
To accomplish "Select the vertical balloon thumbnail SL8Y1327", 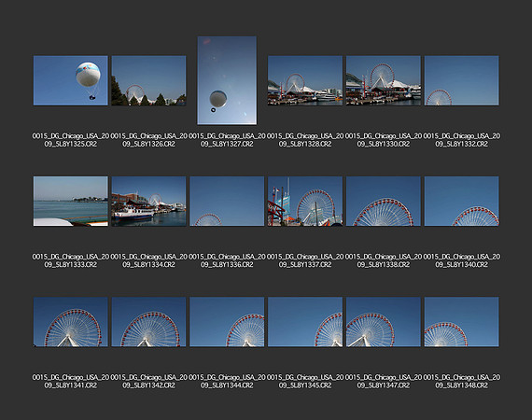I will pos(227,80).
